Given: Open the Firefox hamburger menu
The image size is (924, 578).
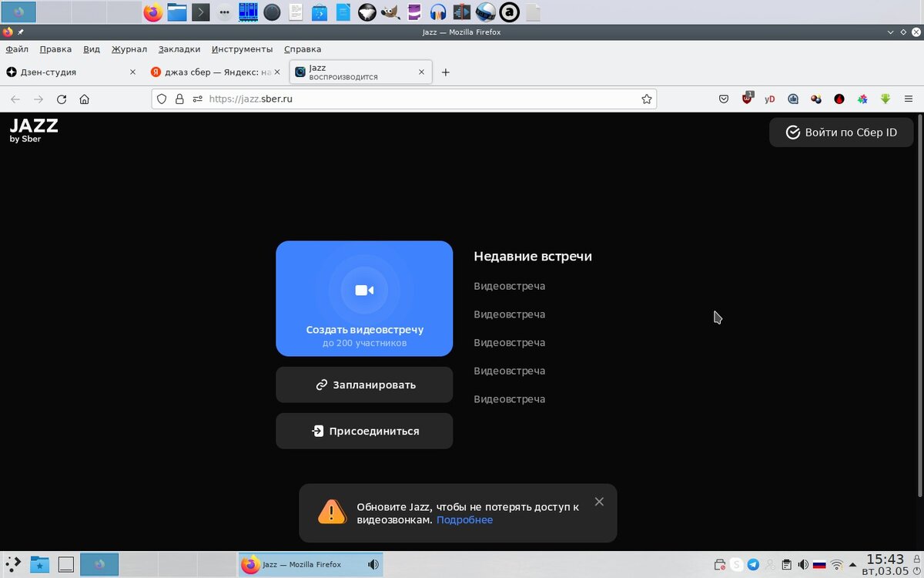Looking at the screenshot, I should coord(909,99).
